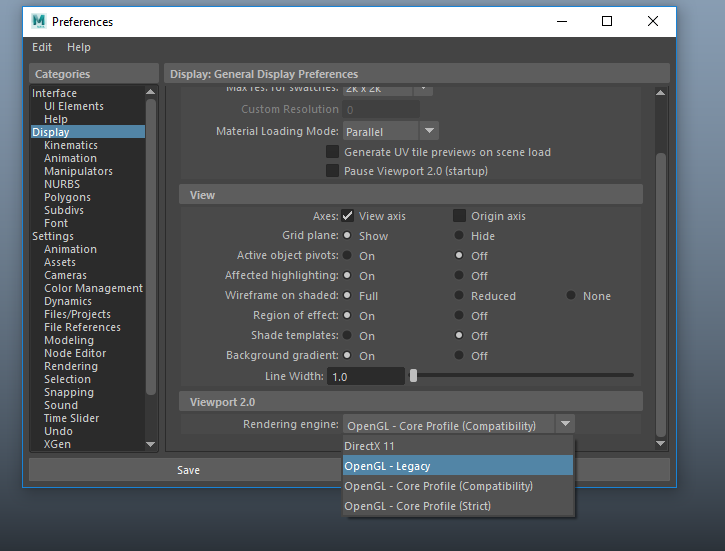Viewport: 725px width, 551px height.
Task: Select Assets category
Action: point(60,262)
